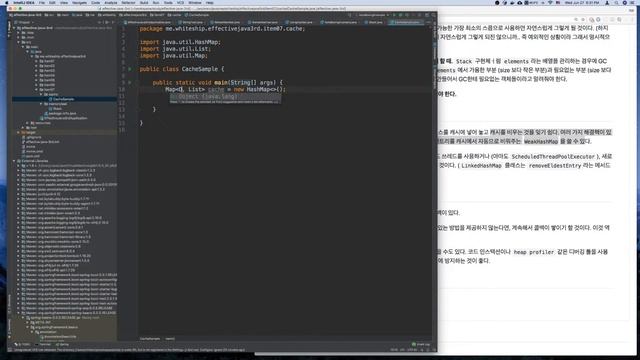Click the Project side tool tab

(x=9, y=29)
